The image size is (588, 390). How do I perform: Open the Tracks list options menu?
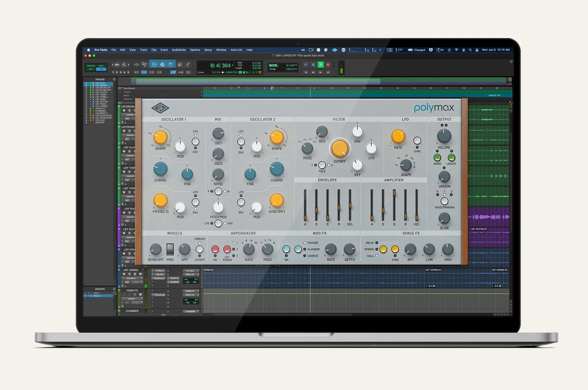coord(114,79)
